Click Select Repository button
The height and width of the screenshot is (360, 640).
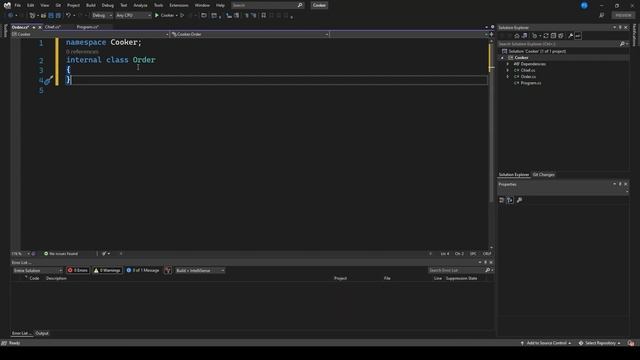click(x=600, y=343)
